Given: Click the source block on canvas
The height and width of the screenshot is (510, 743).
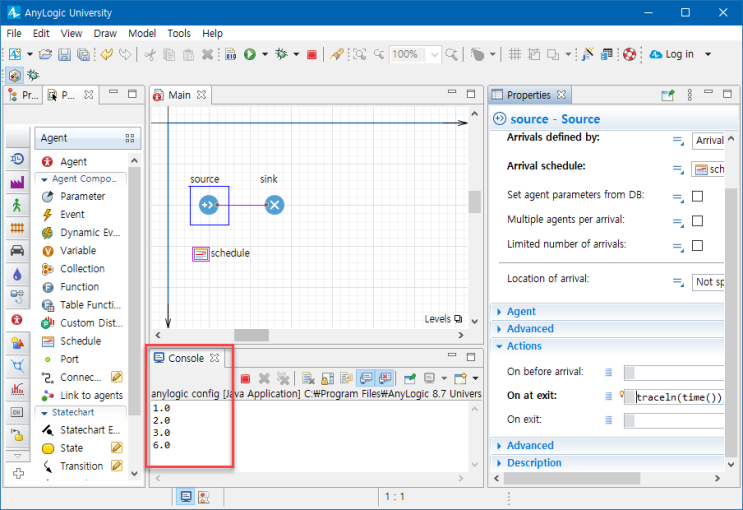Looking at the screenshot, I should click(209, 205).
